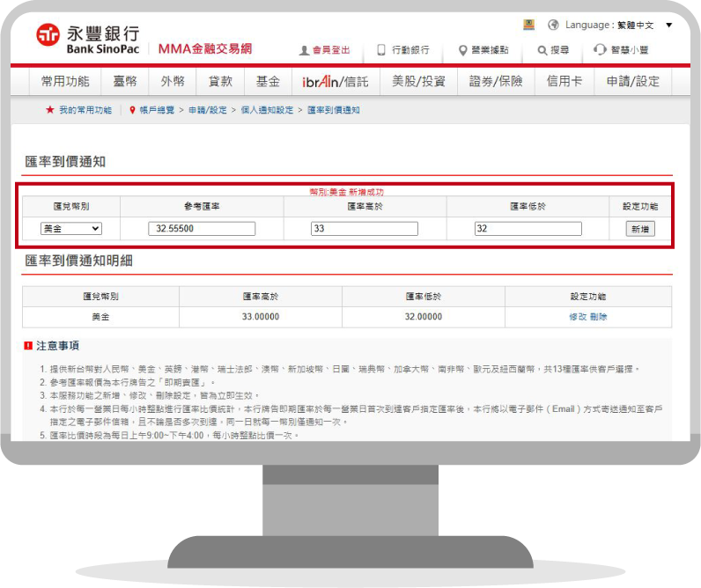Click the 美金 cell in details table
701x588 pixels.
point(100,317)
